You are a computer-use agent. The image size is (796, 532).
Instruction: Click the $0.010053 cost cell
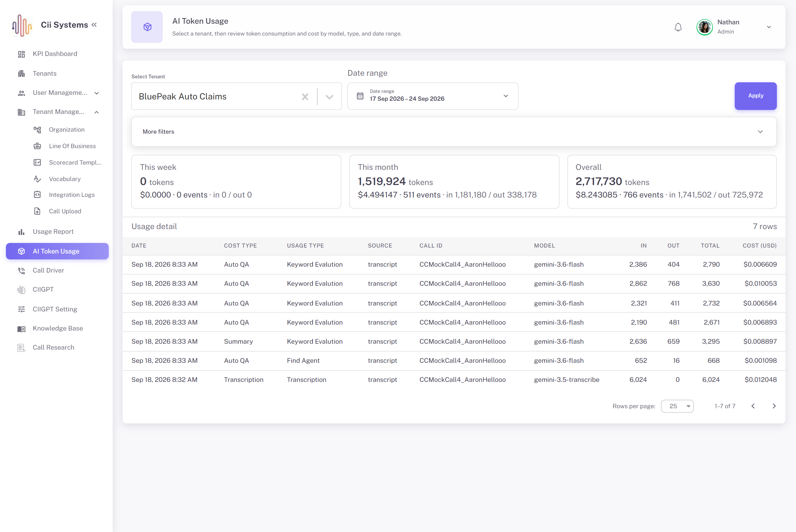[x=760, y=284]
